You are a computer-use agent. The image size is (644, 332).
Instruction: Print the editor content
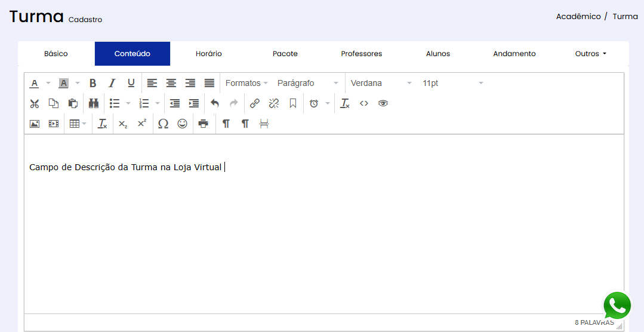click(204, 124)
